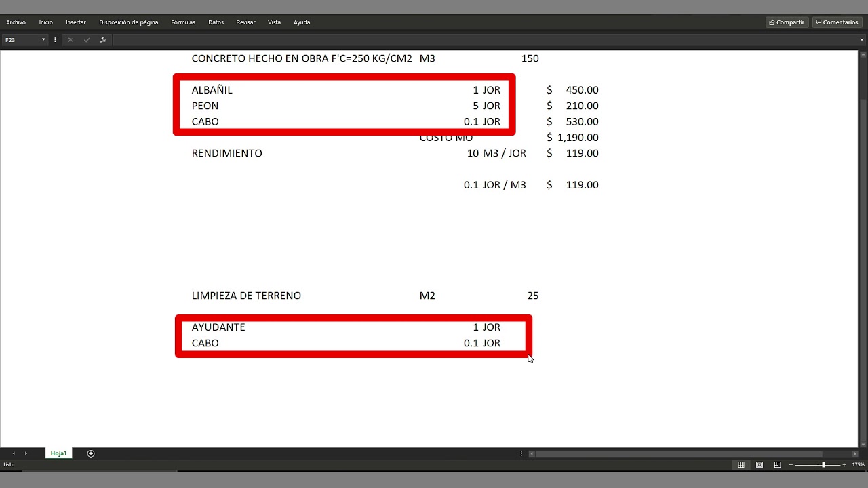Switch to Page Layout view icon
The height and width of the screenshot is (488, 868).
[759, 465]
